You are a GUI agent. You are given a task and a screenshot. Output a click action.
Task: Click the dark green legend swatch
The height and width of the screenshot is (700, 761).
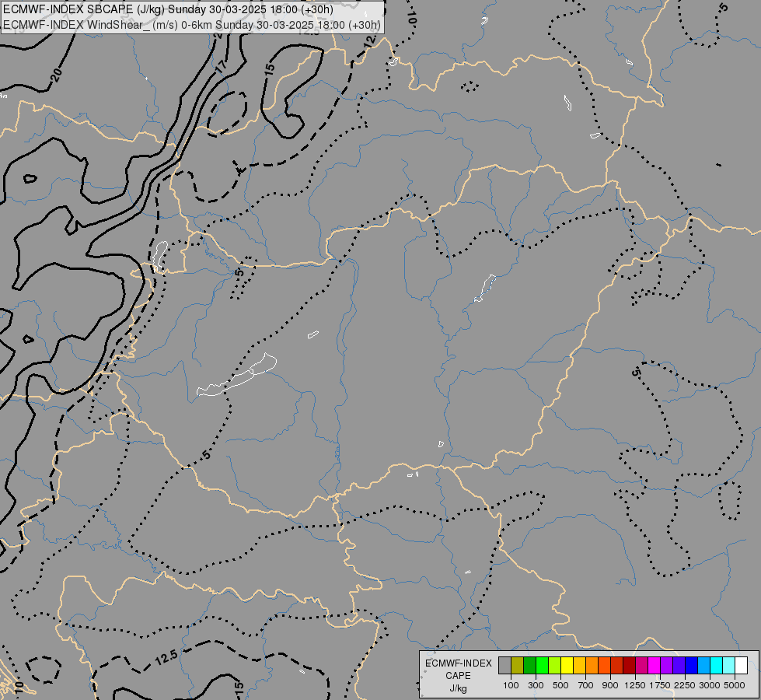point(530,666)
